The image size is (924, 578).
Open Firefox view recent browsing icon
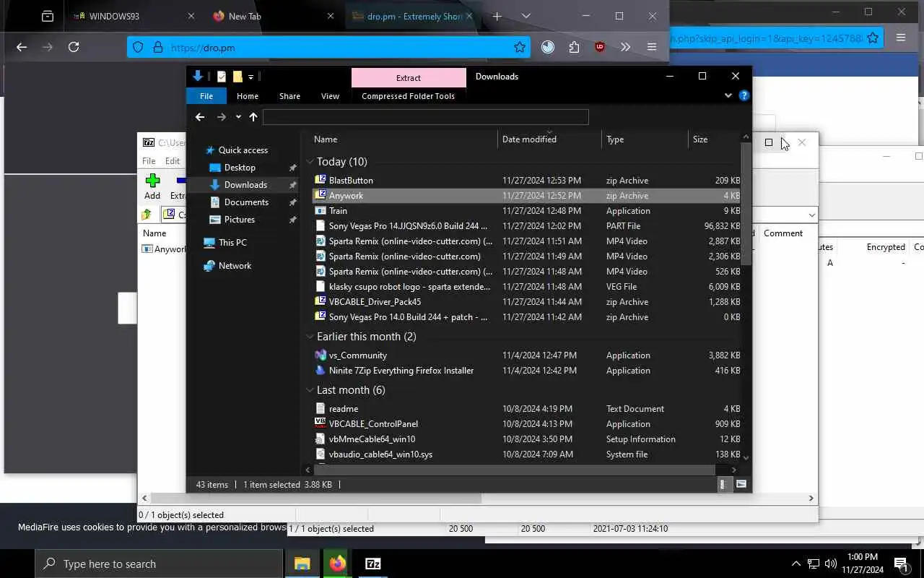click(x=48, y=16)
